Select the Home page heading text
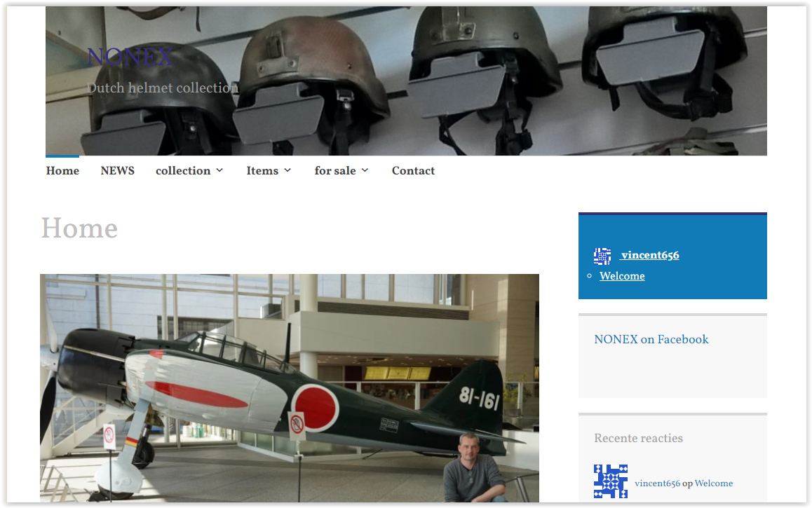Image resolution: width=812 pixels, height=508 pixels. [x=79, y=228]
